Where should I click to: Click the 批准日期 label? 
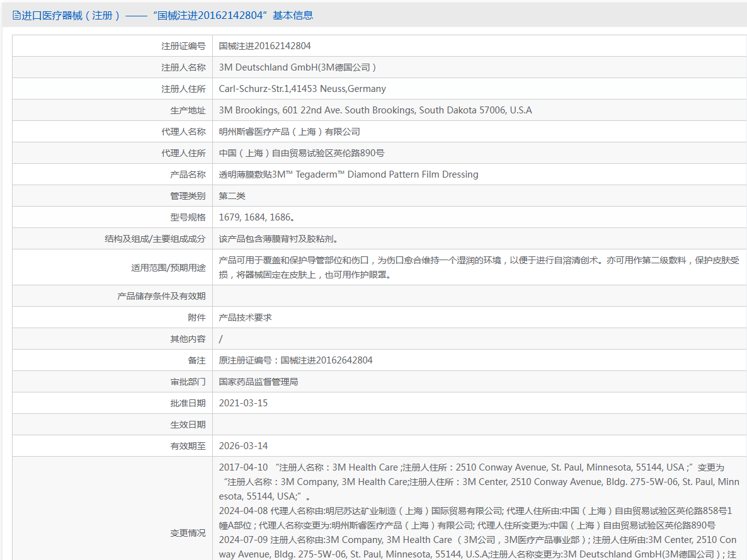click(188, 404)
